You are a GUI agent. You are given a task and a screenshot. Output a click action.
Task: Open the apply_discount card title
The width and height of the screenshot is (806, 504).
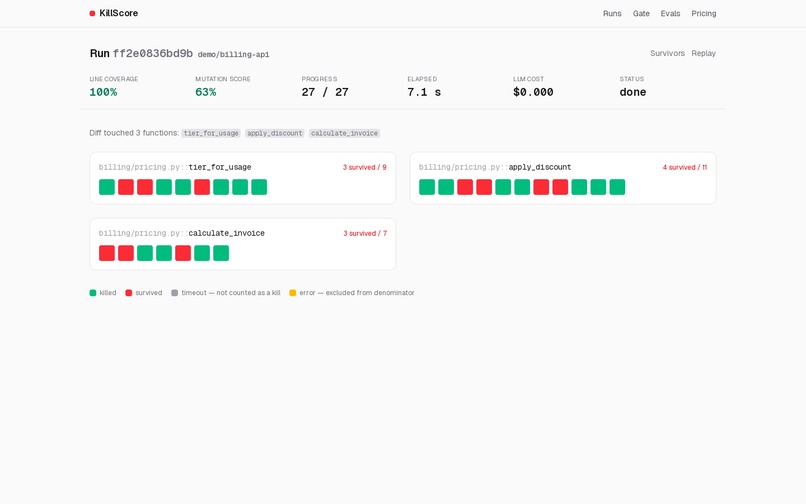[x=495, y=167]
